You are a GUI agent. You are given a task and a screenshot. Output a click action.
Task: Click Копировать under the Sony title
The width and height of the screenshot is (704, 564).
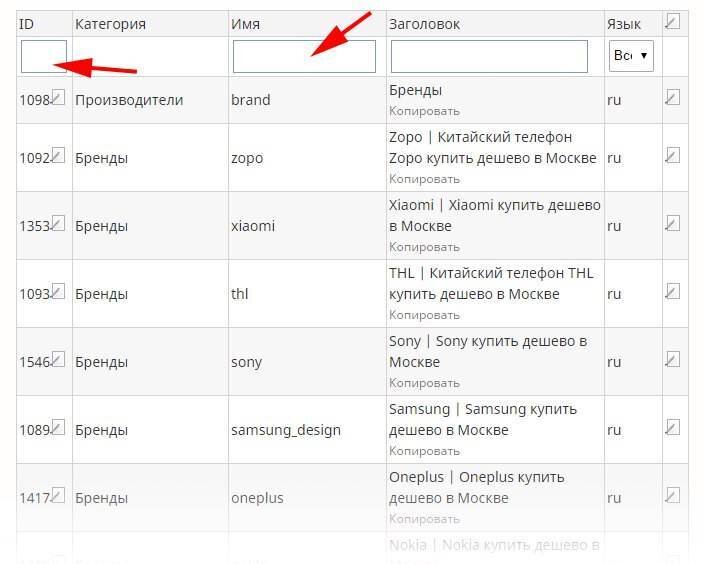(424, 383)
